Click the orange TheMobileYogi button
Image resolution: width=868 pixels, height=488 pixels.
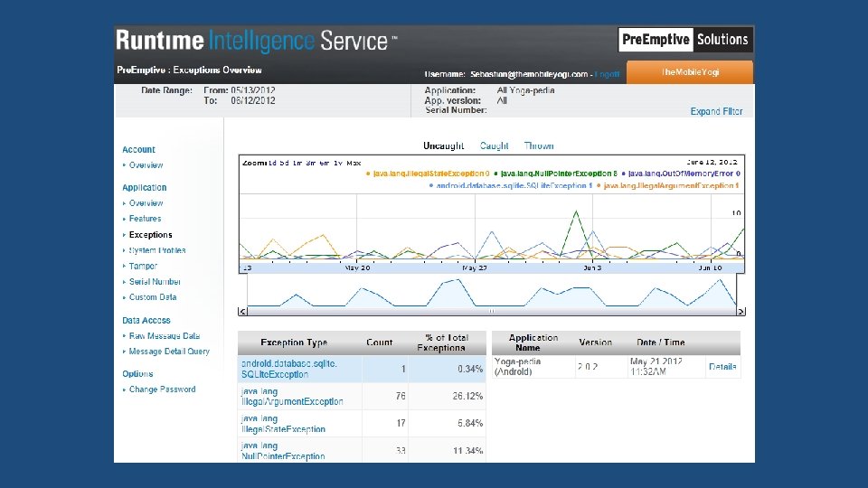(690, 72)
